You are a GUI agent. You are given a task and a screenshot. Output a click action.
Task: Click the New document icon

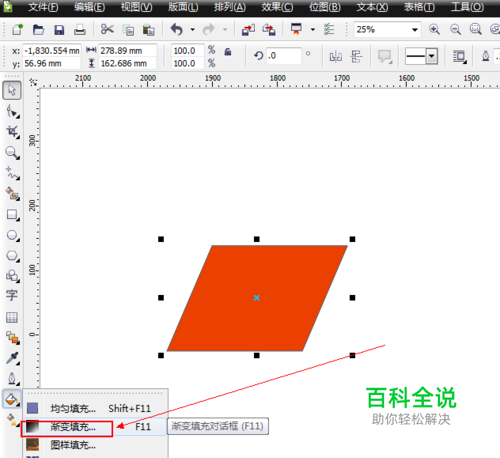click(17, 30)
